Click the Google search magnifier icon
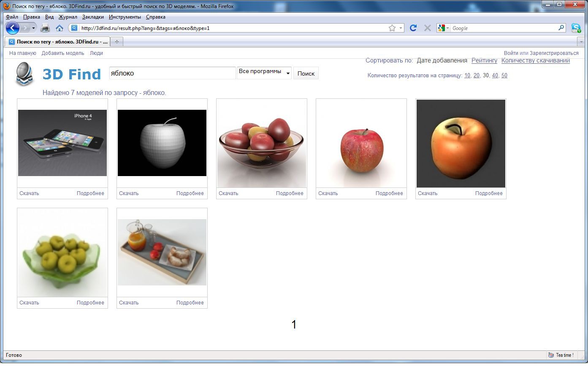Image resolution: width=588 pixels, height=391 pixels. pos(561,28)
